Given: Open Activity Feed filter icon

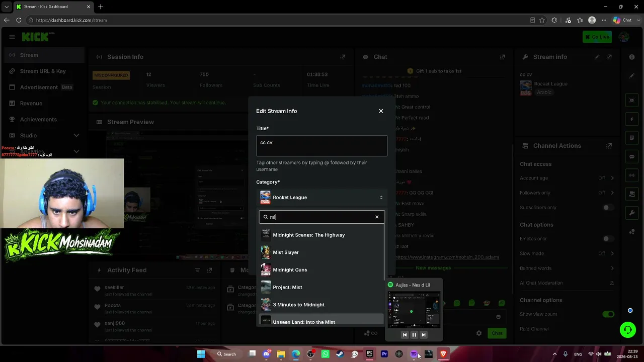Looking at the screenshot, I should pyautogui.click(x=198, y=270).
